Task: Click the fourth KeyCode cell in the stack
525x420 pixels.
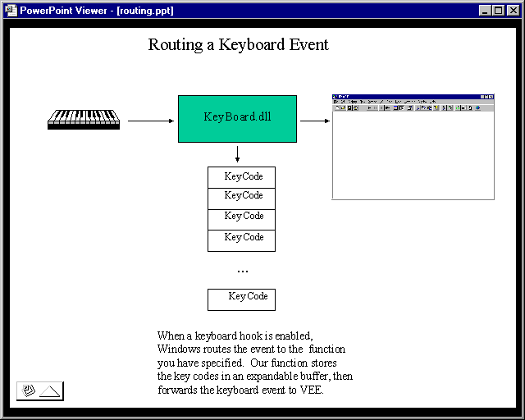Action: [241, 240]
